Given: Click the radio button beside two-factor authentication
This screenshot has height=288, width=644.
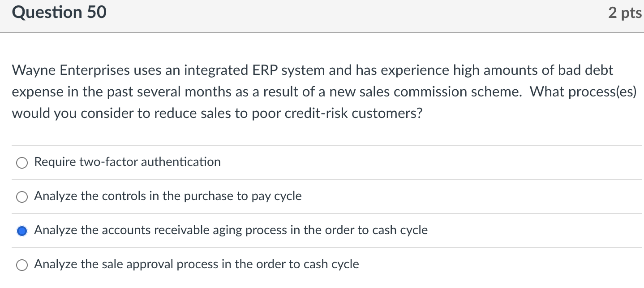Looking at the screenshot, I should click(22, 162).
